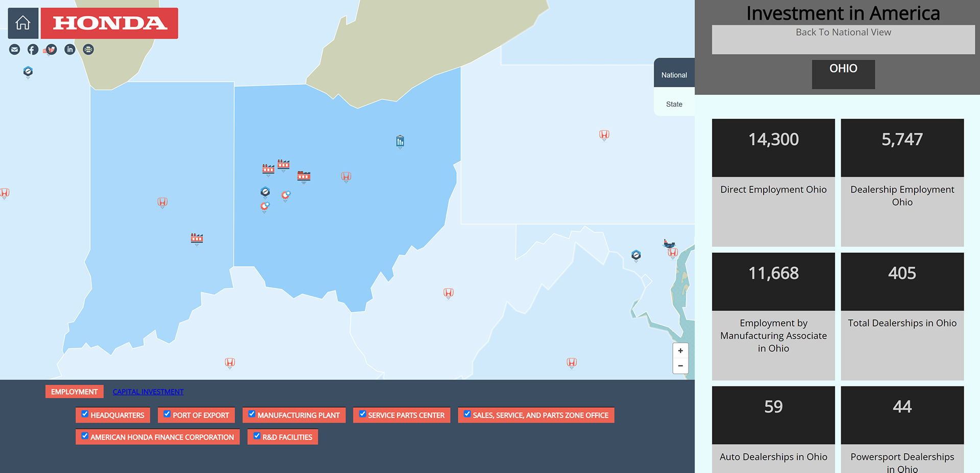Open blue hexagon marker in Ohio
This screenshot has height=473, width=980.
pos(265,192)
